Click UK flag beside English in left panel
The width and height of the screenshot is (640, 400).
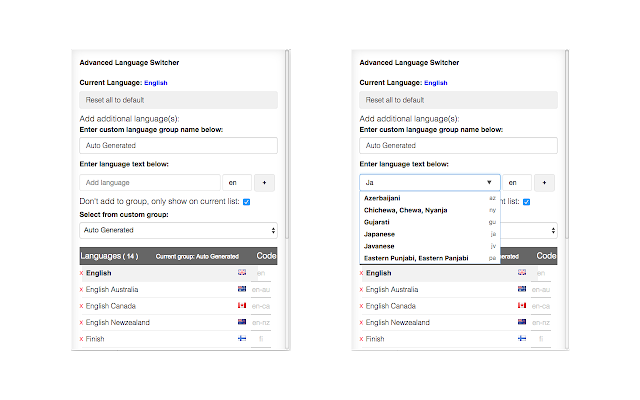tap(242, 272)
